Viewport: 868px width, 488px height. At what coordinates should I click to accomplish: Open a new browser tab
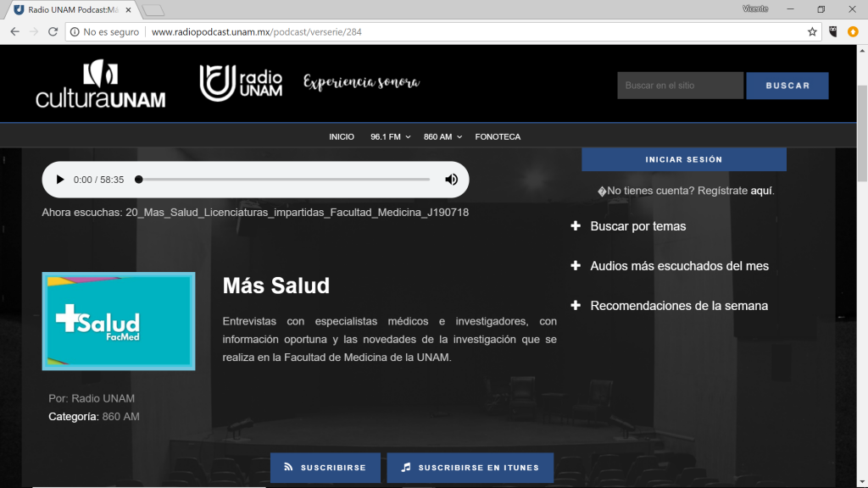(153, 10)
